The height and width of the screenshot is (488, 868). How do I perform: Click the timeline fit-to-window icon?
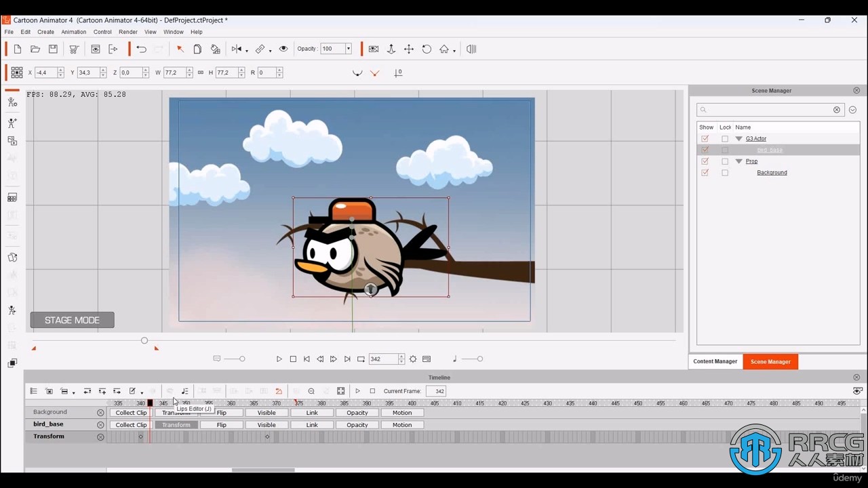click(x=341, y=391)
